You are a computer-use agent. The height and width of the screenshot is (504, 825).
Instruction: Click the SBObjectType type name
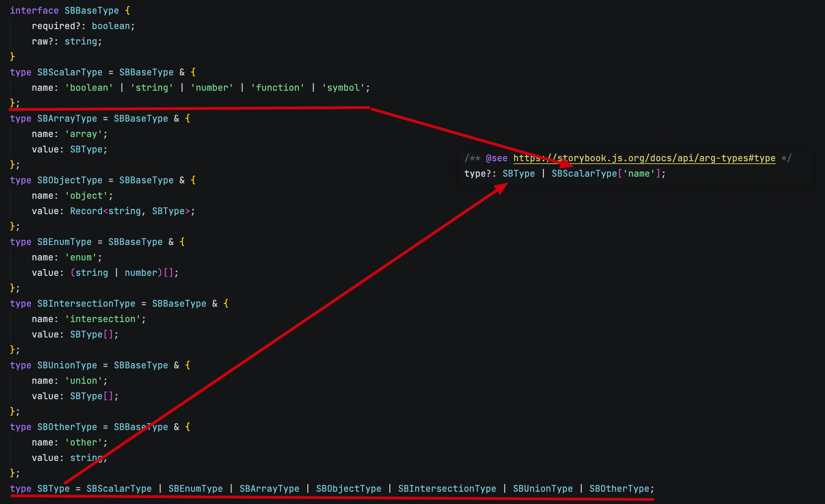(70, 180)
